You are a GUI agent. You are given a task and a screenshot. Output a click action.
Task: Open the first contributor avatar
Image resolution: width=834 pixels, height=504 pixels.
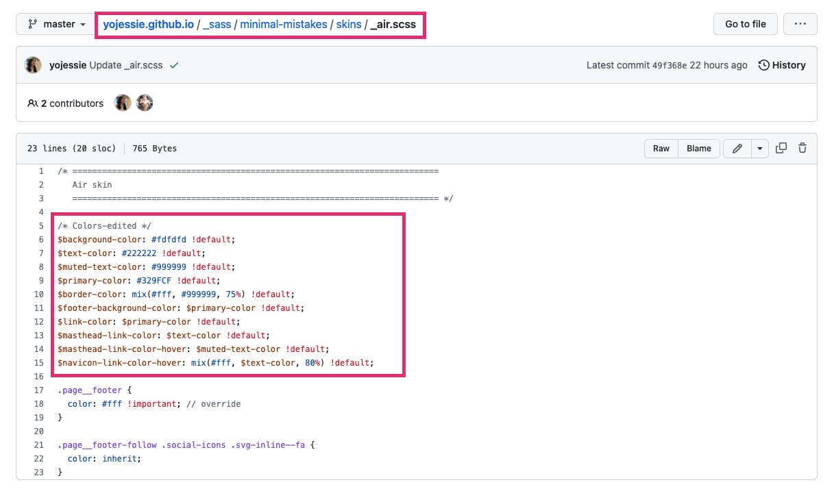point(123,103)
